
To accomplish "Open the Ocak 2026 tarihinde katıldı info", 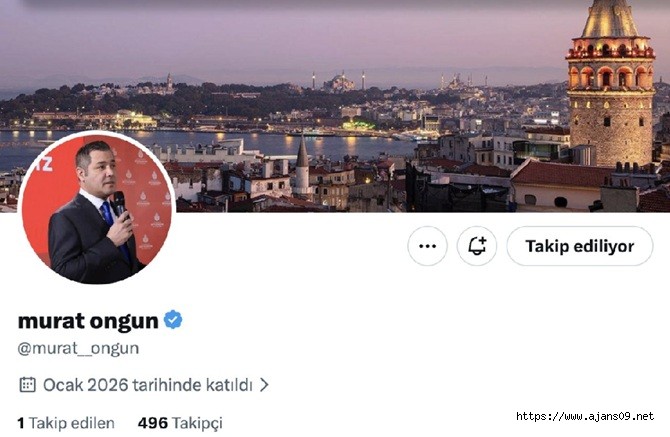I will 148,385.
